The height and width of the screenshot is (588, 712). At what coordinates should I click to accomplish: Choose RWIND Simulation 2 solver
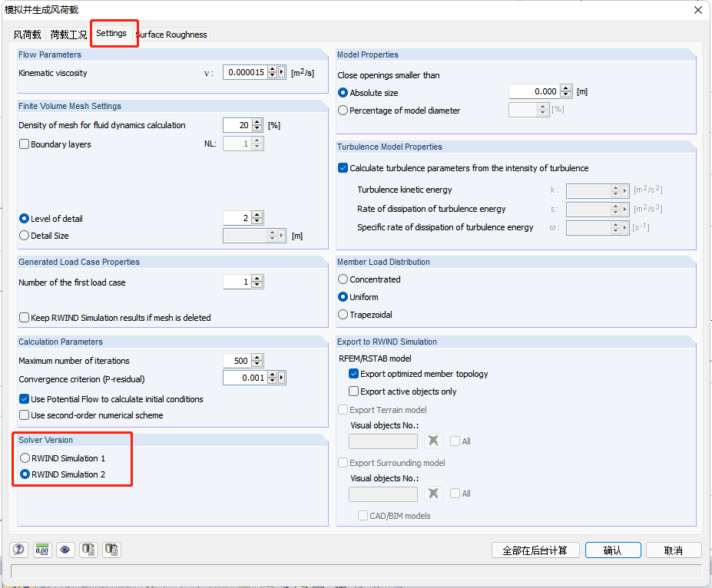[25, 474]
